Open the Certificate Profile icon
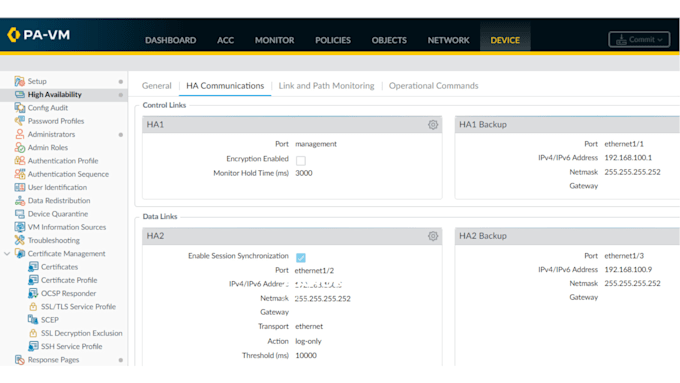 33,280
